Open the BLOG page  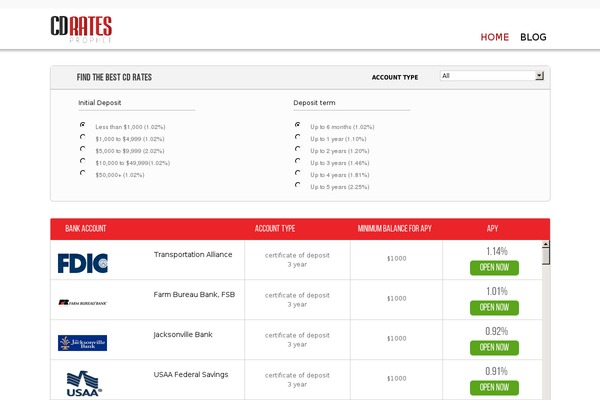tap(533, 37)
